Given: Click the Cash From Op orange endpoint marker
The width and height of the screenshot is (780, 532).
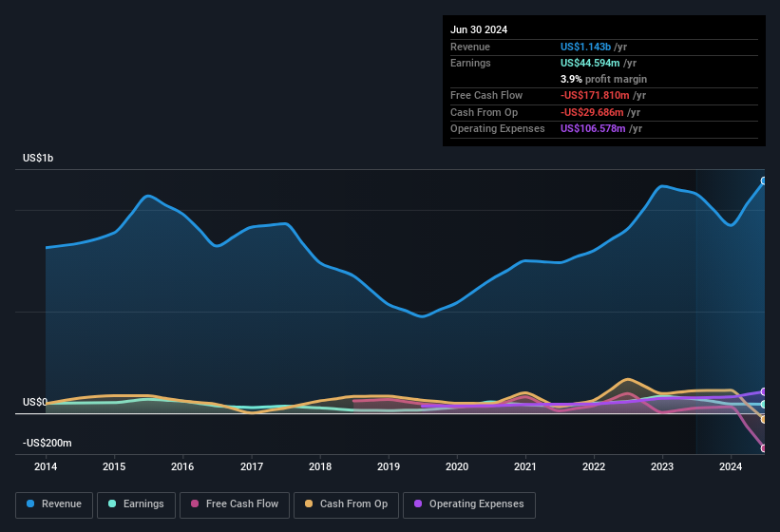Looking at the screenshot, I should pyautogui.click(x=764, y=420).
